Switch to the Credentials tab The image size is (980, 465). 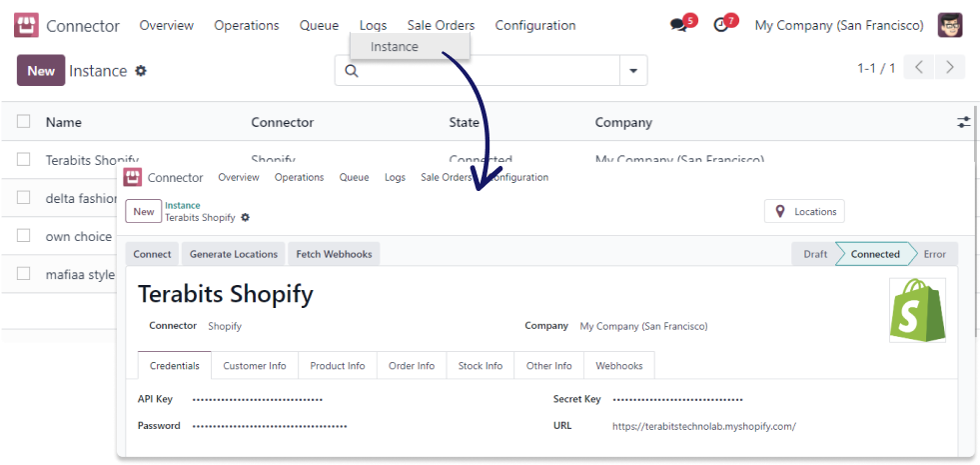(175, 365)
